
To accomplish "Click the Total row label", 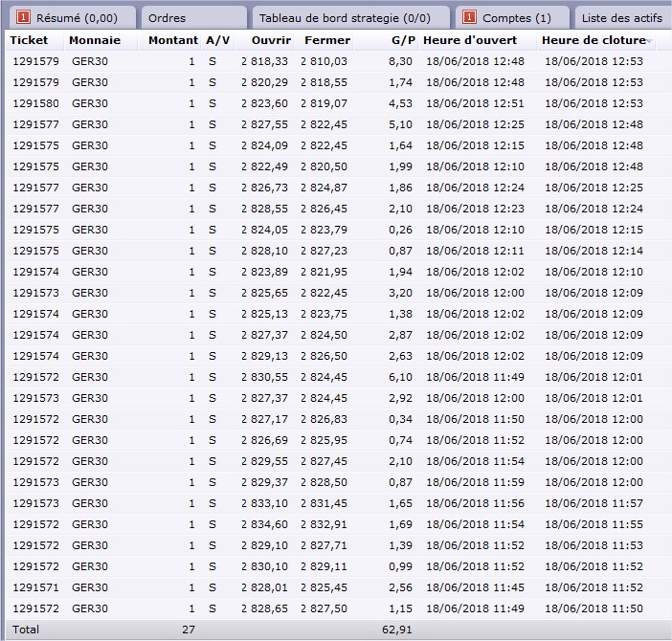I will (x=26, y=630).
